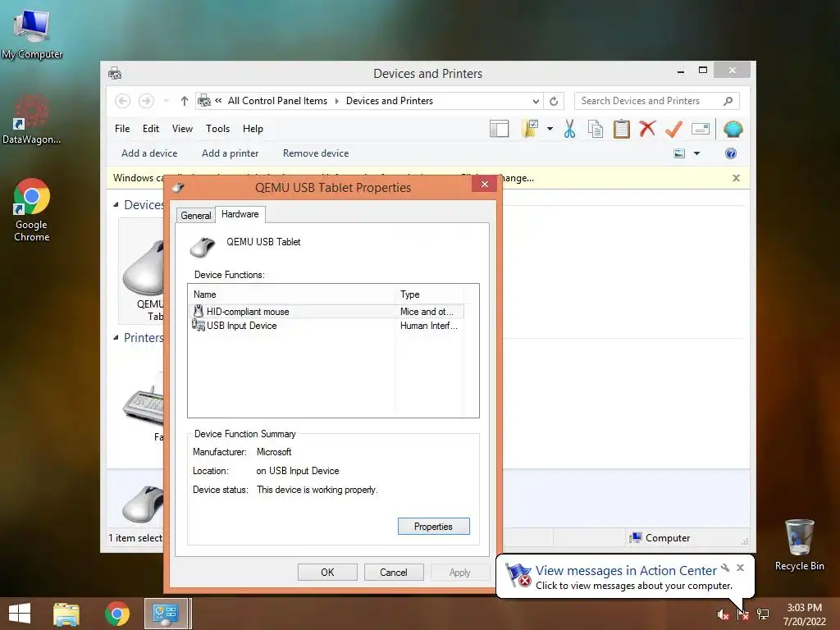Click Cancel in the properties dialog
This screenshot has height=630, width=840.
(394, 572)
